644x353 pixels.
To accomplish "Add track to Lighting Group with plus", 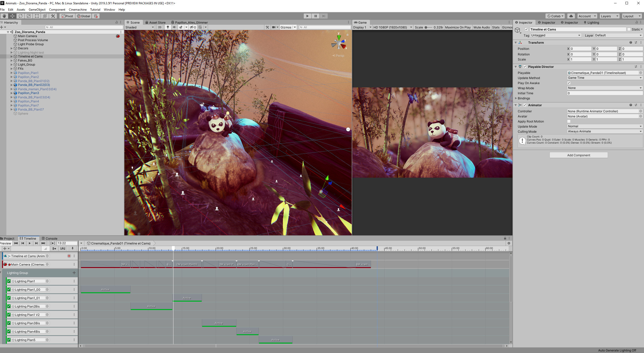I will pos(74,273).
